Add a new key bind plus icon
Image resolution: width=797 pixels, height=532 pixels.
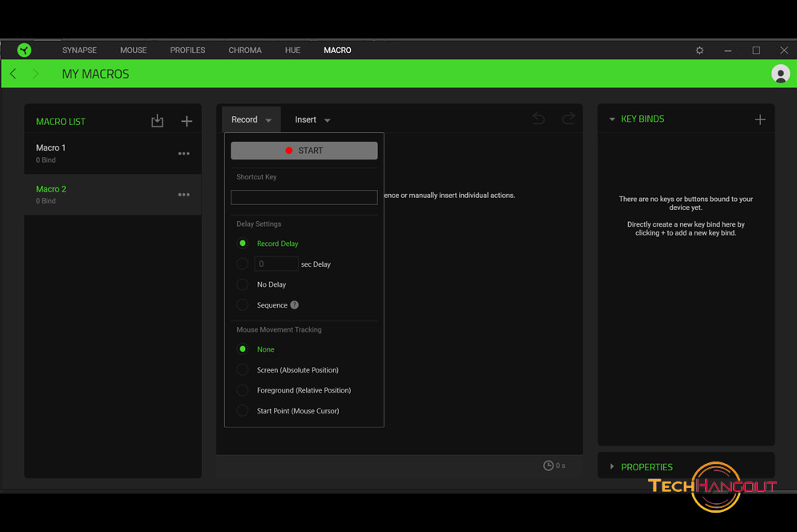pos(760,119)
